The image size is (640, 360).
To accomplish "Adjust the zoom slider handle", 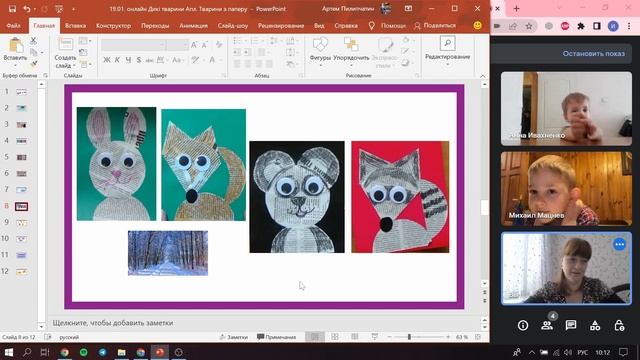I will click(x=409, y=337).
